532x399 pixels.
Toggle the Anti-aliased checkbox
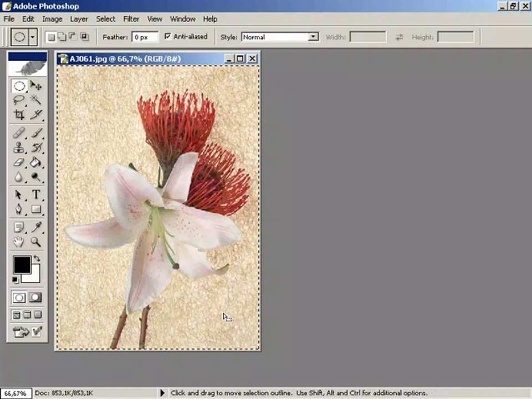pyautogui.click(x=168, y=37)
